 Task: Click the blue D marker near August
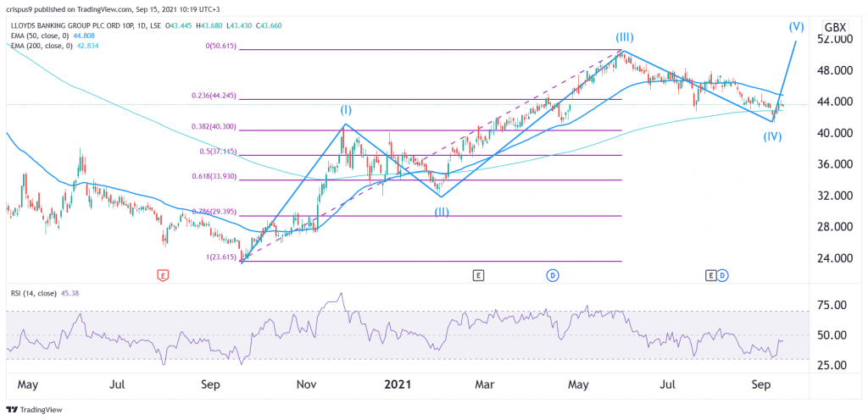point(722,274)
